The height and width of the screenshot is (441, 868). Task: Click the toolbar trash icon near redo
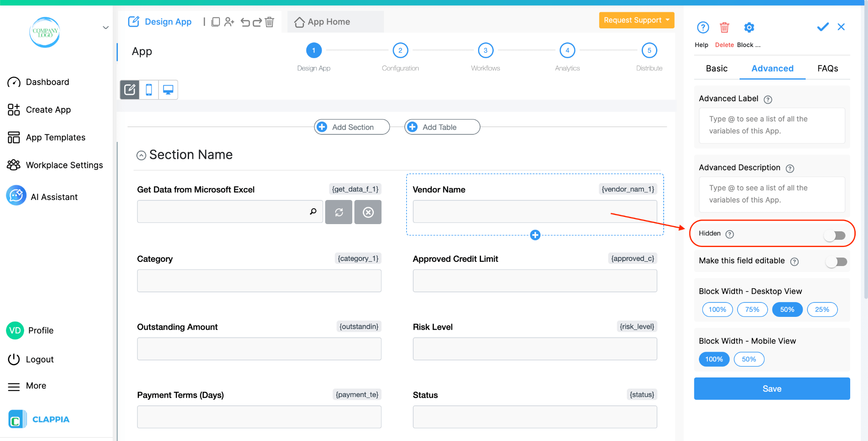coord(270,22)
